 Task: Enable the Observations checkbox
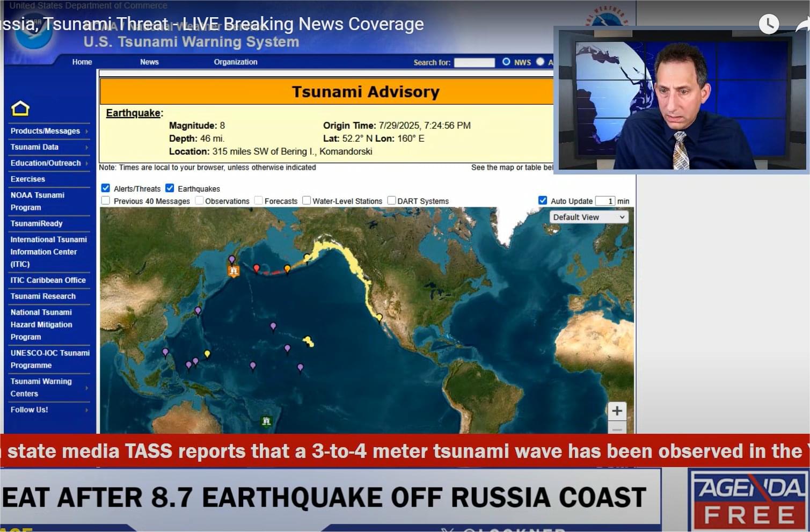[199, 200]
